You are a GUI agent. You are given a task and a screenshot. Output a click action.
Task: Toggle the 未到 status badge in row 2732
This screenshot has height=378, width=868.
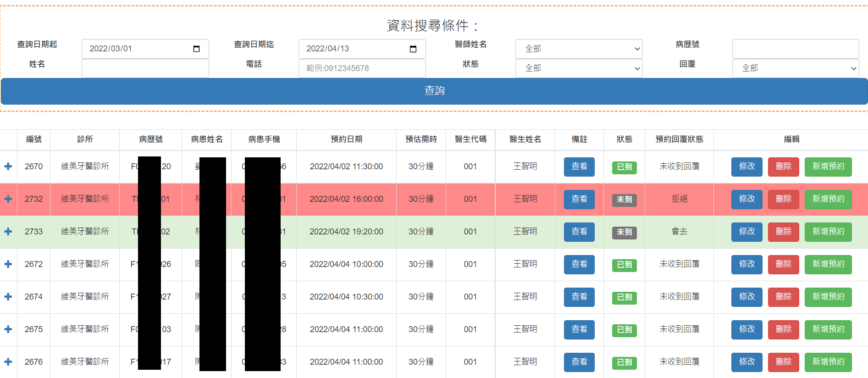[624, 200]
